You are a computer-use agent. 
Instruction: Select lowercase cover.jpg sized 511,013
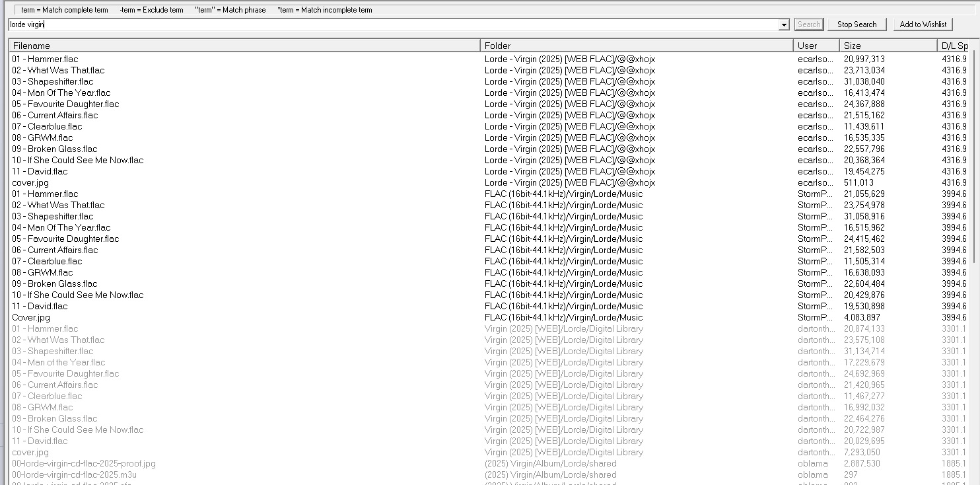point(30,182)
